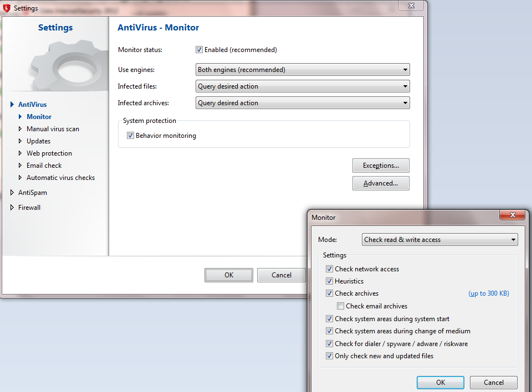Viewport: 532px width, 392px height.
Task: Select Monitor in the settings tree
Action: click(39, 117)
